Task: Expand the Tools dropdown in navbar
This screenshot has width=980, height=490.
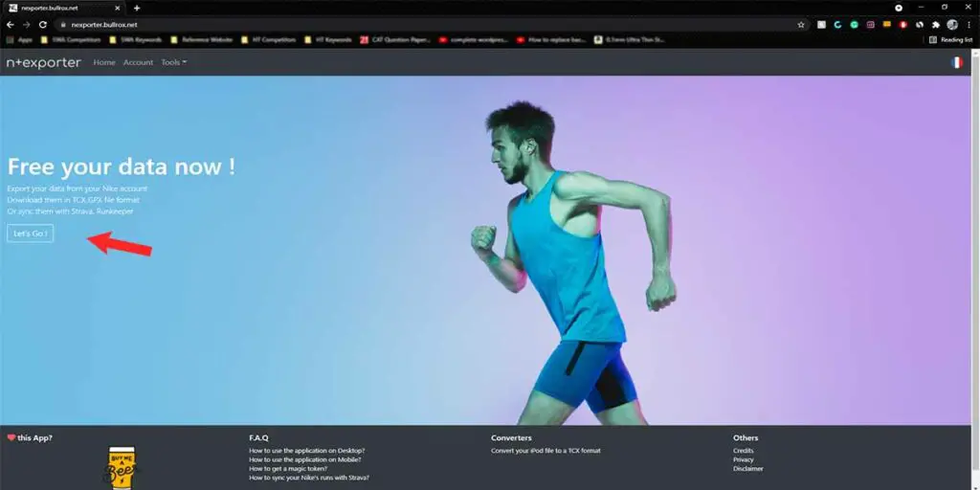Action: pyautogui.click(x=173, y=62)
